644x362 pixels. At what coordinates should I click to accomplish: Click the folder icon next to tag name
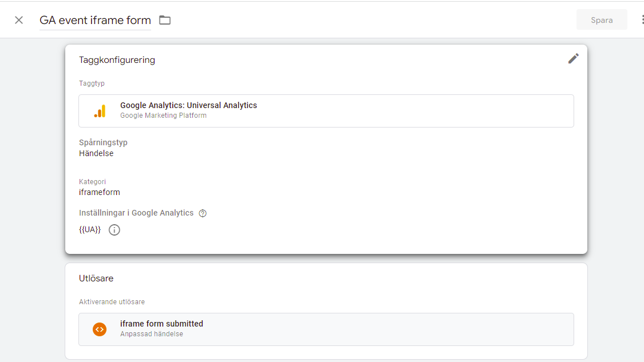[165, 20]
